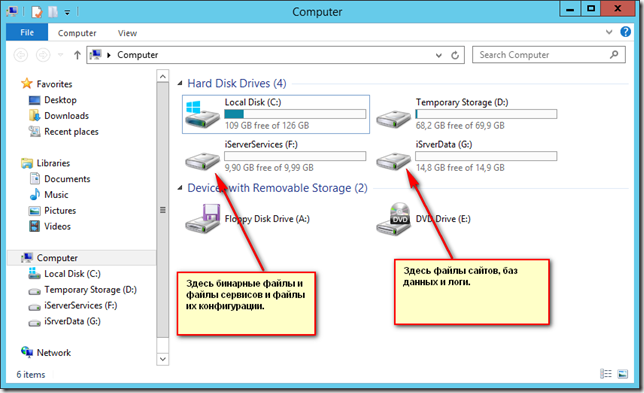Open the address bar history dropdown
The height and width of the screenshot is (393, 644).
click(439, 55)
